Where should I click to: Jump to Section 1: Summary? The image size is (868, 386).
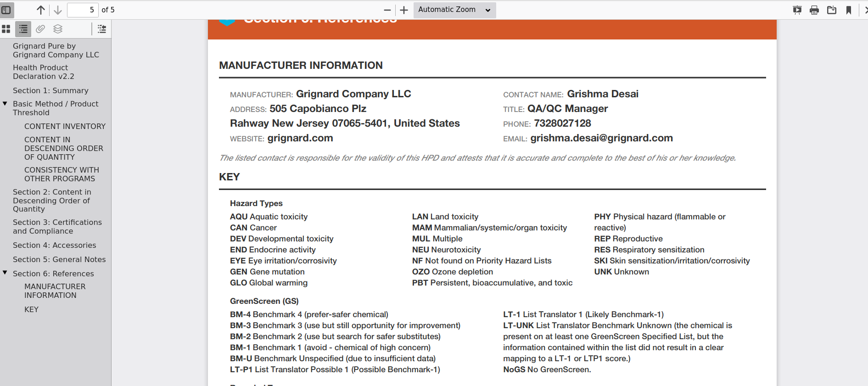pos(50,91)
